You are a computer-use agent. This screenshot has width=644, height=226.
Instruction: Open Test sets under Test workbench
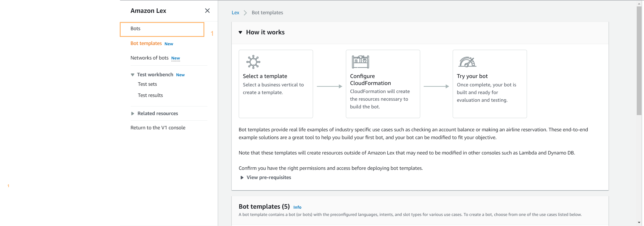147,84
